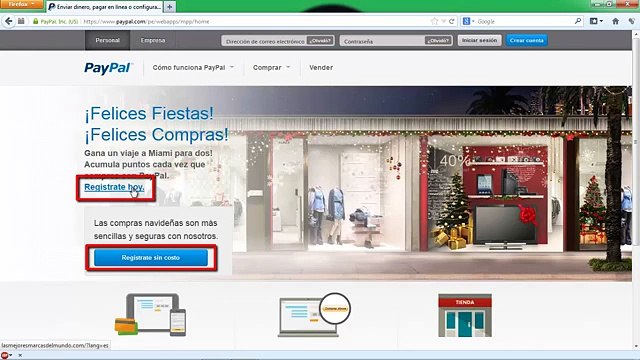Click the Regístrate sin costo button
The height and width of the screenshot is (360, 640).
[151, 258]
